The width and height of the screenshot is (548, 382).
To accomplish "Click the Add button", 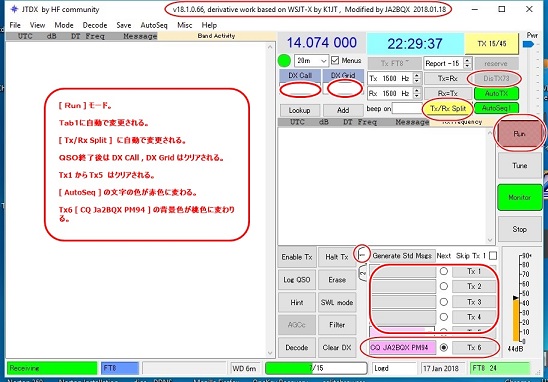I will tap(343, 110).
